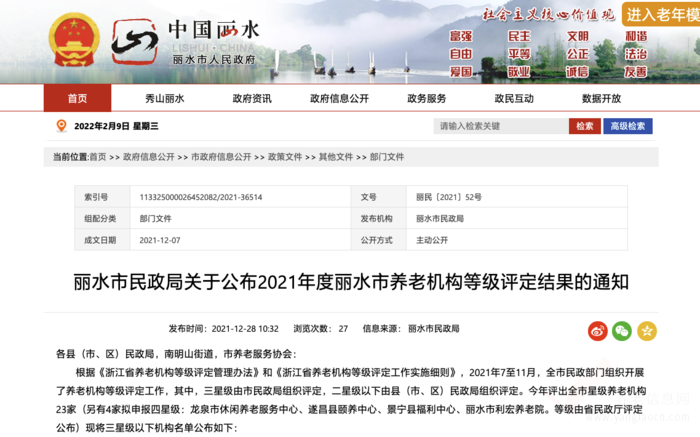
Task: Open the 秀山丽水 menu
Action: (x=164, y=98)
